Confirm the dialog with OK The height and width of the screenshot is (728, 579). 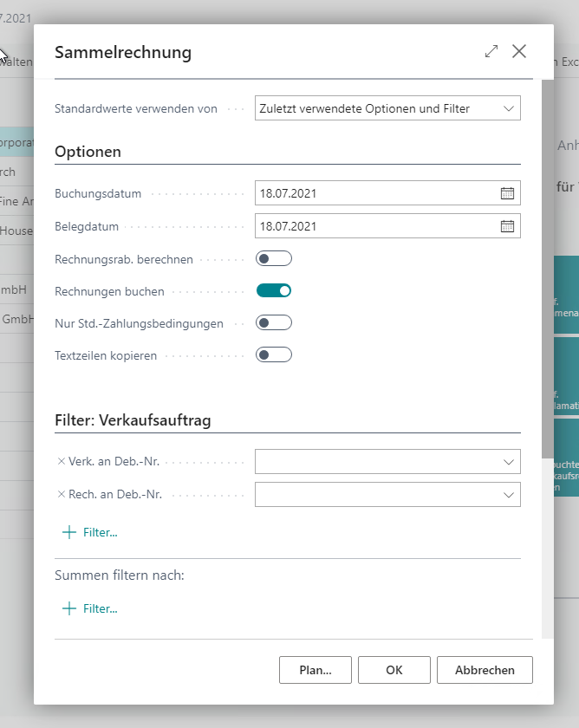(394, 670)
